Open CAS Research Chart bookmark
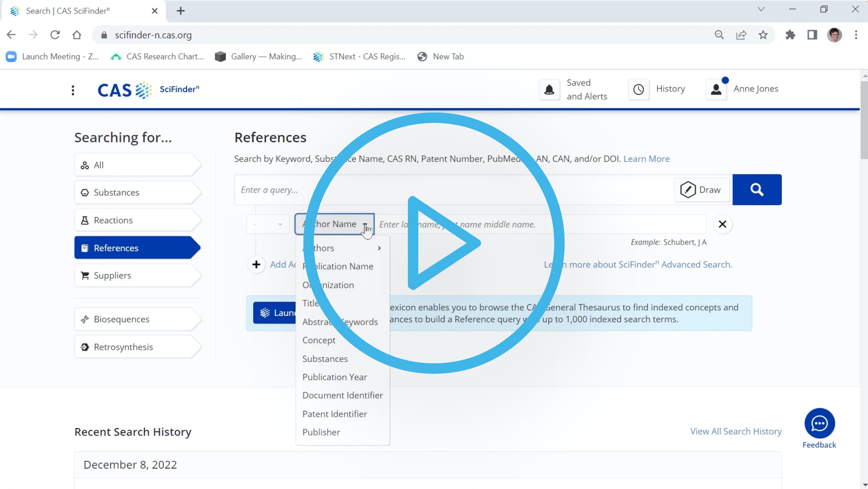 157,56
